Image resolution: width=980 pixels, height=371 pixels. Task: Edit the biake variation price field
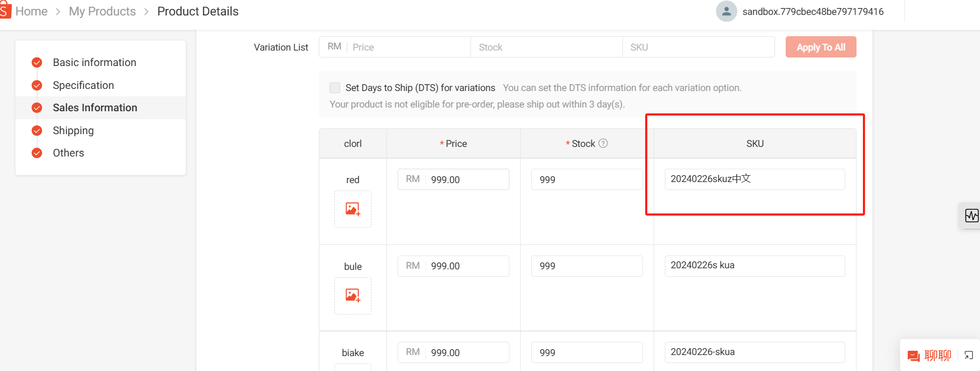[x=454, y=352]
